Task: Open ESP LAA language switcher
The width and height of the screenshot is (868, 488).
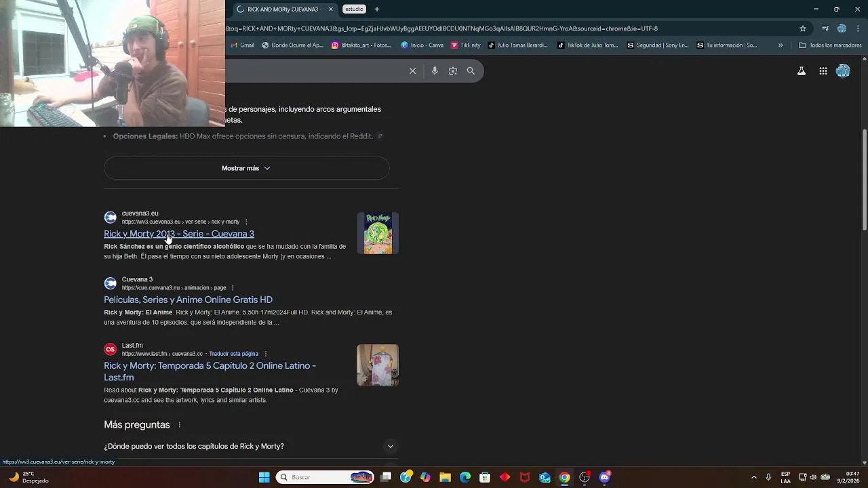Action: (x=785, y=477)
